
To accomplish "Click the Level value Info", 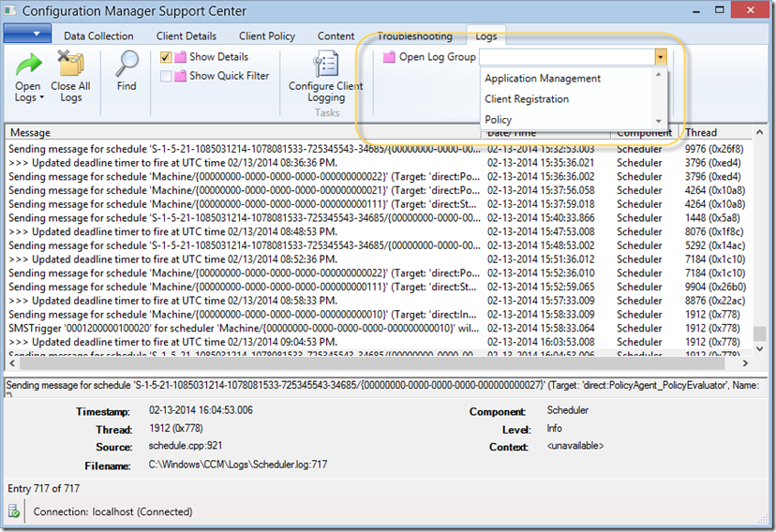I will tap(554, 428).
